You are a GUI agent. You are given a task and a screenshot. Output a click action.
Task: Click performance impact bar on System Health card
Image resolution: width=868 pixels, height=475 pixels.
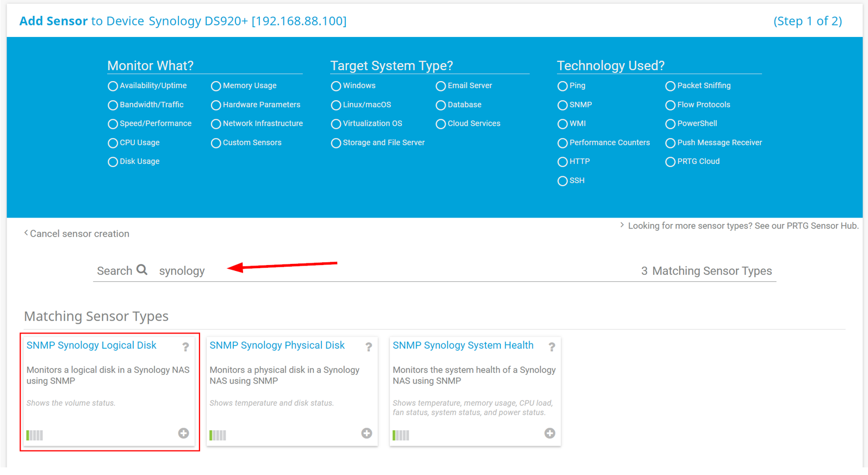[x=401, y=435]
